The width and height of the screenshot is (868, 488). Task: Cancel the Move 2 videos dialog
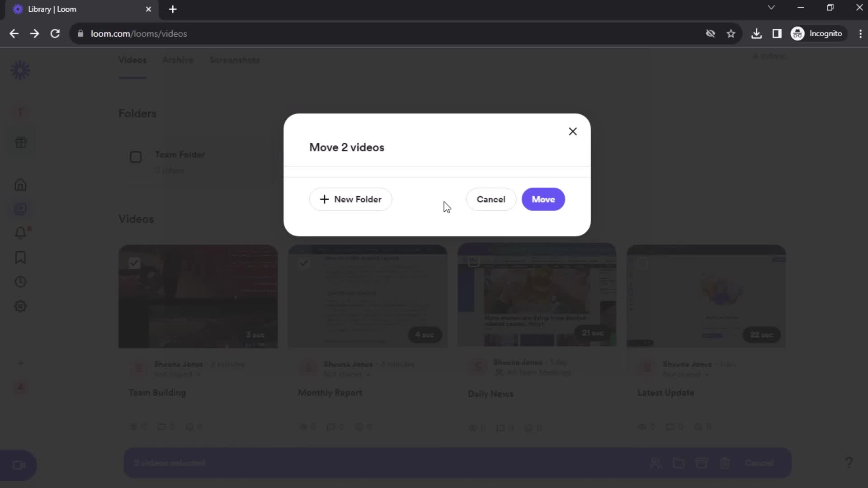tap(491, 199)
